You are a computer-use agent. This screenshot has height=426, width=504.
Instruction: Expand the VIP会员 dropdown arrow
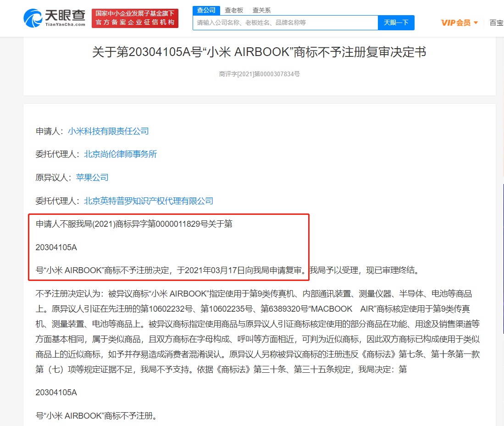[x=476, y=23]
